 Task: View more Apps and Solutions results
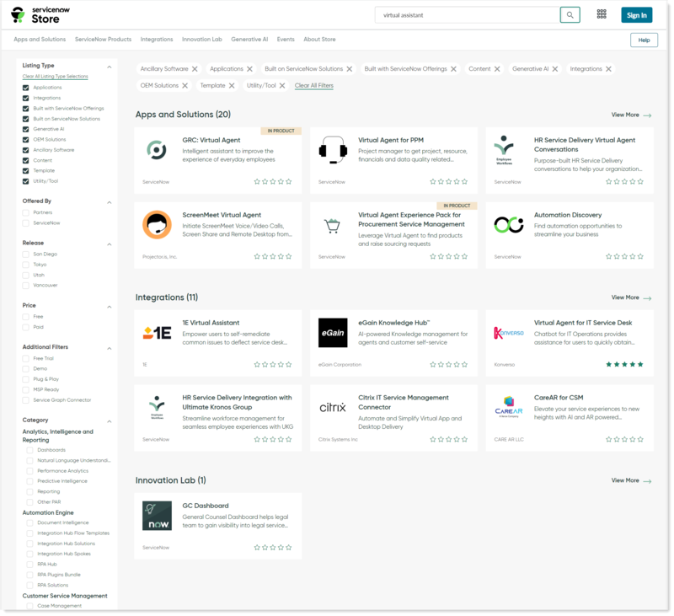tap(631, 115)
